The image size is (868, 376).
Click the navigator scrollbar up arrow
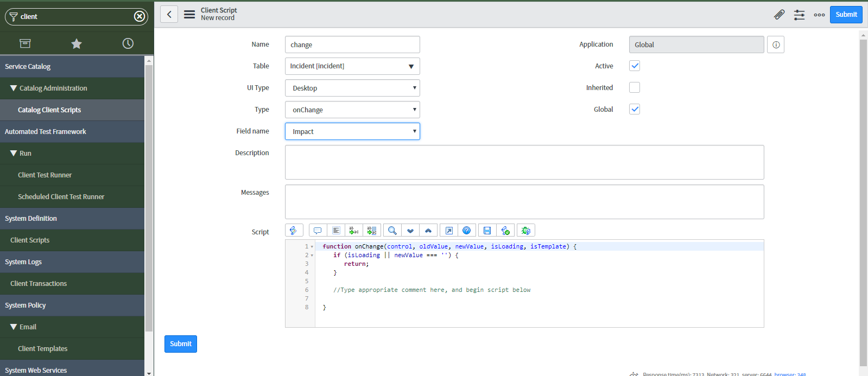click(149, 60)
